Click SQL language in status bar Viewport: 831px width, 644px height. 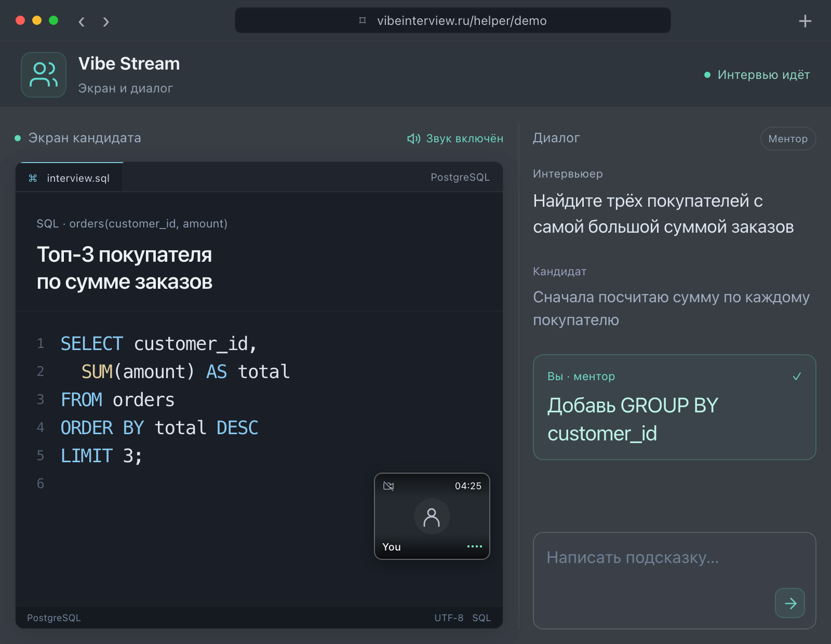point(481,618)
